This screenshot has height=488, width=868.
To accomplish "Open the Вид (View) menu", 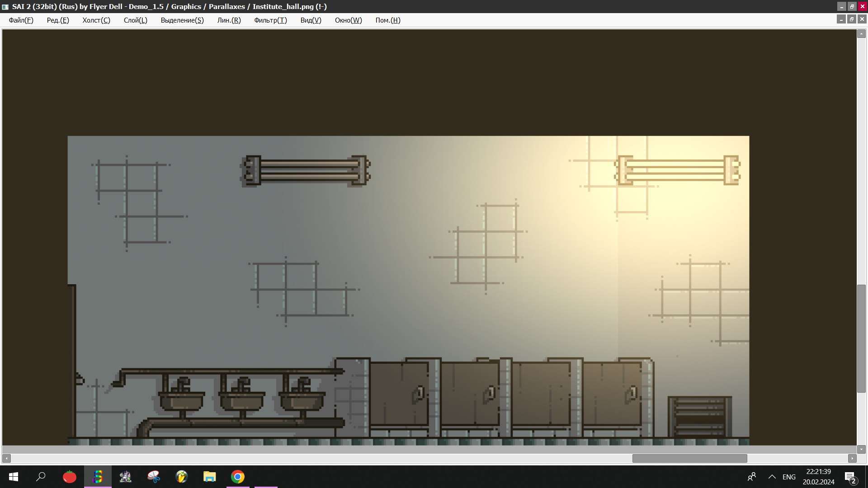I will 311,20.
